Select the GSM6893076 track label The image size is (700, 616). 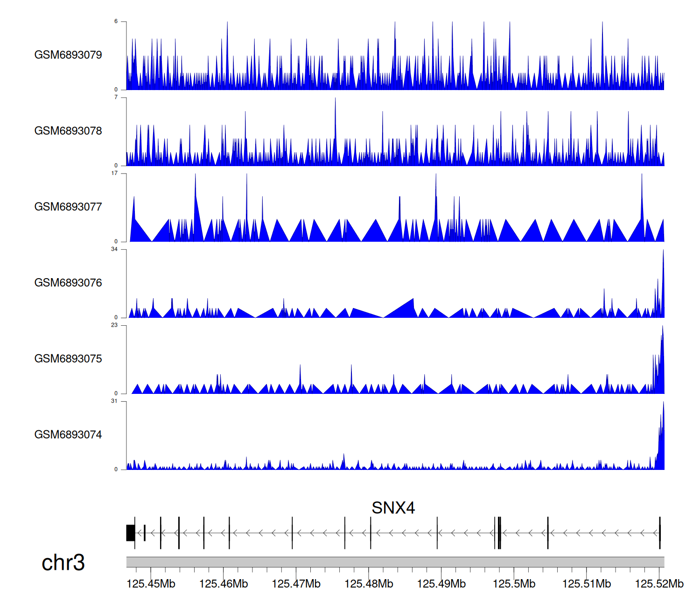click(68, 283)
